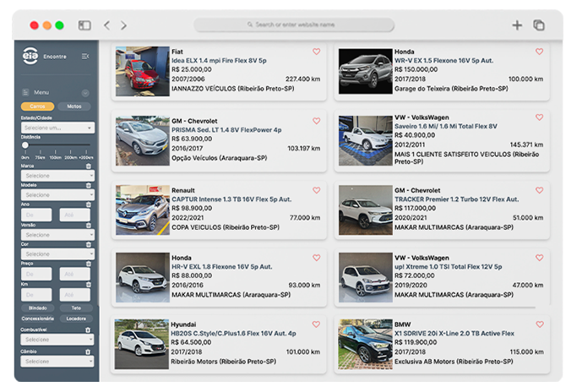This screenshot has width=577, height=392.
Task: Toggle the Teto filter
Action: tap(76, 308)
